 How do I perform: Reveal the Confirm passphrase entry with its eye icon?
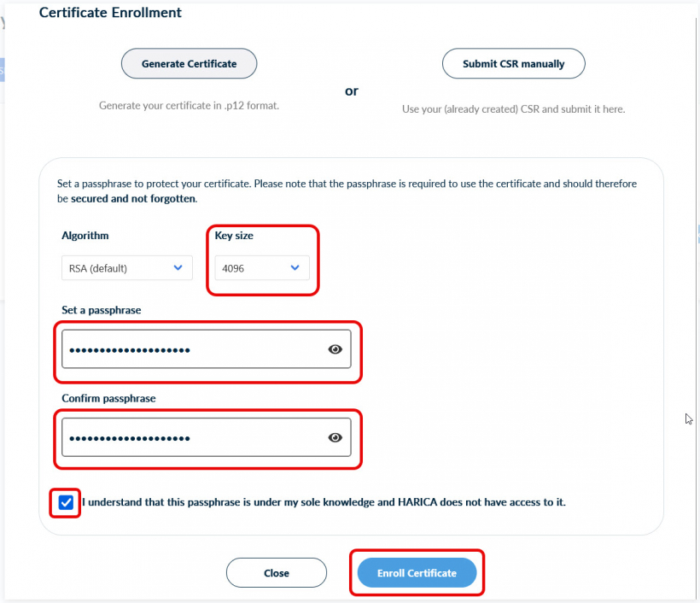[335, 437]
